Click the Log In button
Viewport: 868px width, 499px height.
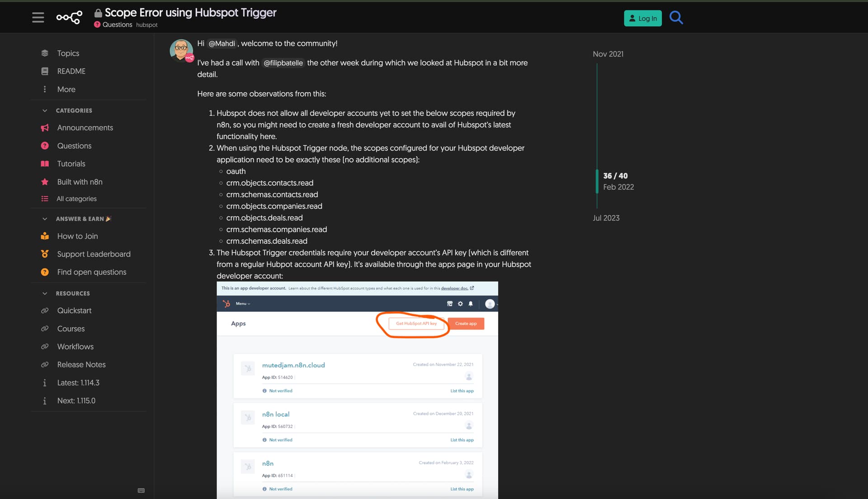point(642,18)
